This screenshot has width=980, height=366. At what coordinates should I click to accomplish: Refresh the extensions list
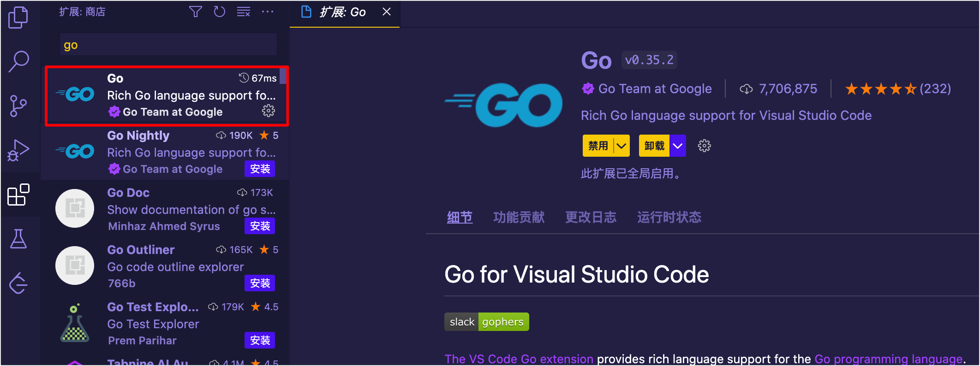click(220, 12)
